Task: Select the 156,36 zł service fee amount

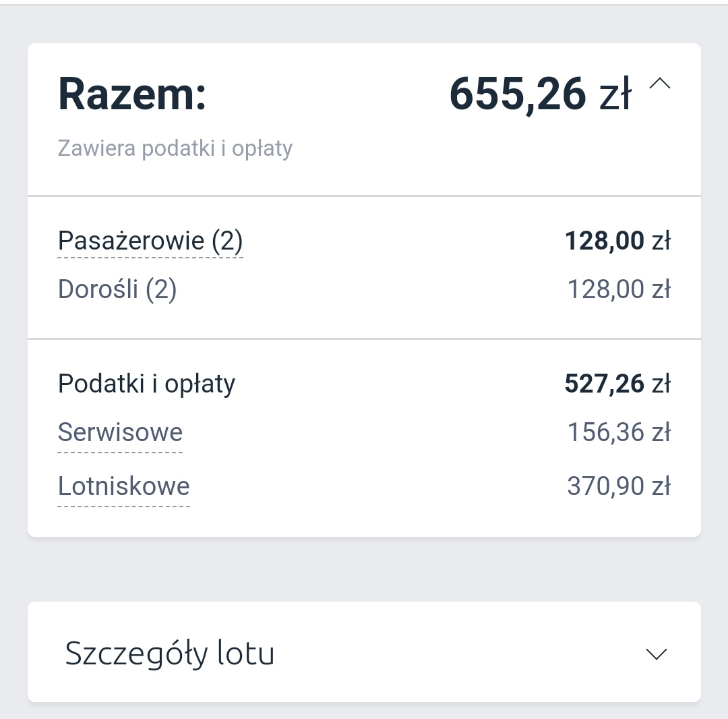Action: pyautogui.click(x=619, y=432)
